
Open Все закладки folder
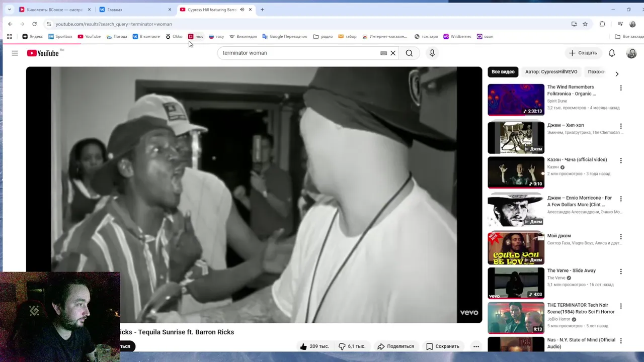629,36
